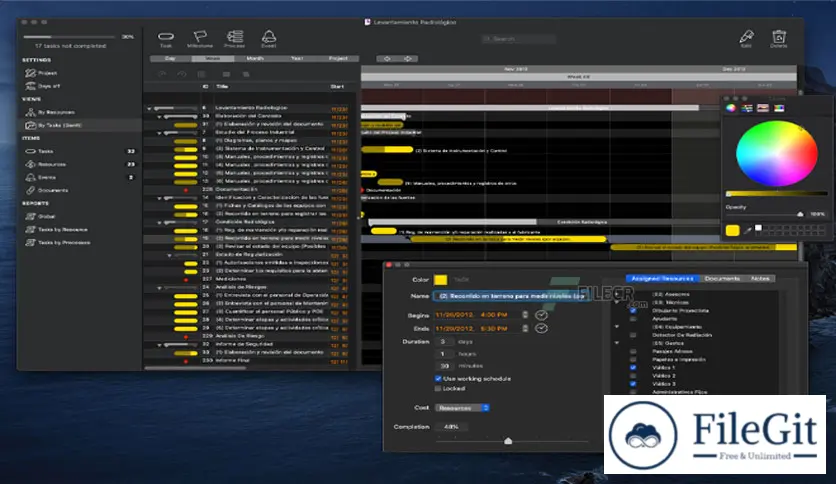Viewport: 836px width, 484px height.
Task: Open the Documents tab in task panel
Action: tap(722, 278)
